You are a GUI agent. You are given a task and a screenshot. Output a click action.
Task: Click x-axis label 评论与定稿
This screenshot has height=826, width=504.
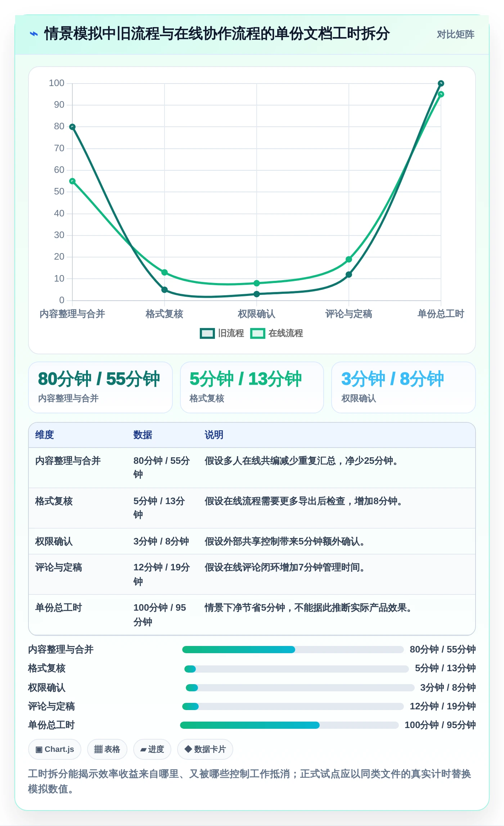[x=348, y=314]
